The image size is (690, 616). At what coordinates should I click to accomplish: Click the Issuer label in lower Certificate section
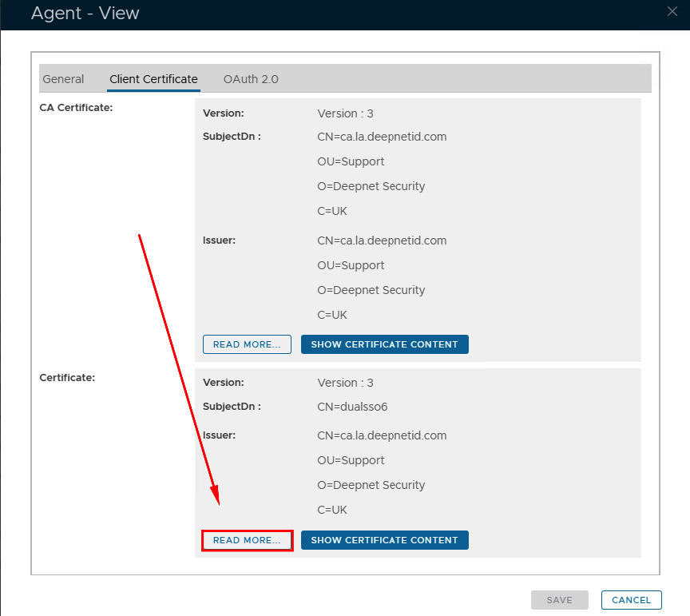click(x=219, y=435)
